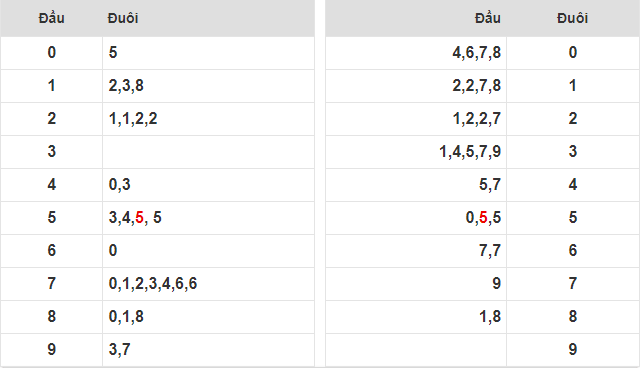The width and height of the screenshot is (640, 368).
Task: Click the red 5 in left table
Action: click(139, 217)
